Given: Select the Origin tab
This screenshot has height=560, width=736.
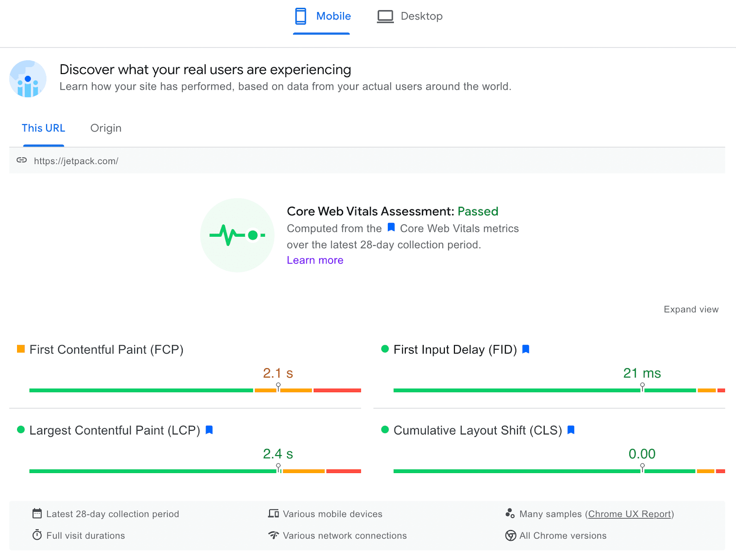Looking at the screenshot, I should [106, 128].
